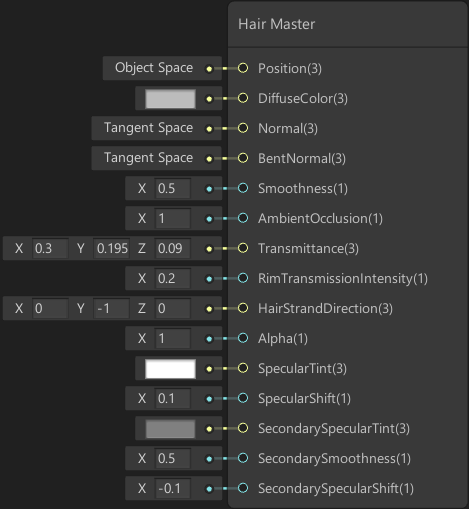Click the Transmittance(3) input port circle
Screen dimensions: 469x509
[243, 248]
